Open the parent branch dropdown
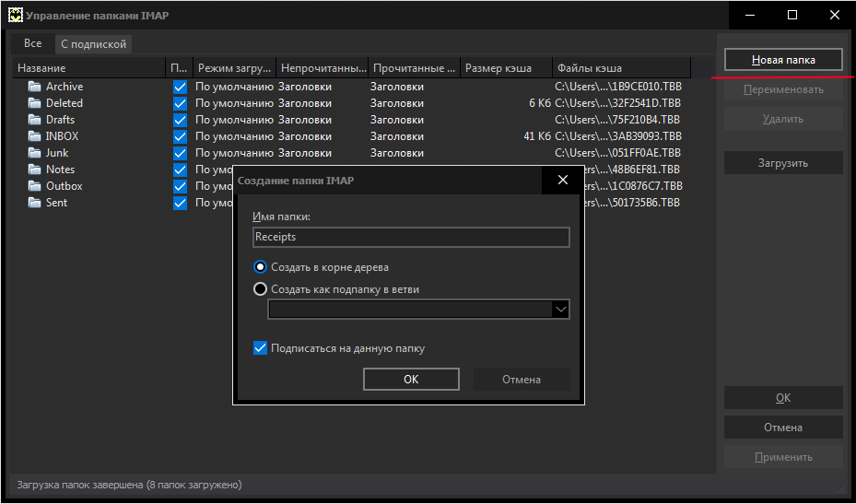Image resolution: width=856 pixels, height=504 pixels. pos(561,310)
